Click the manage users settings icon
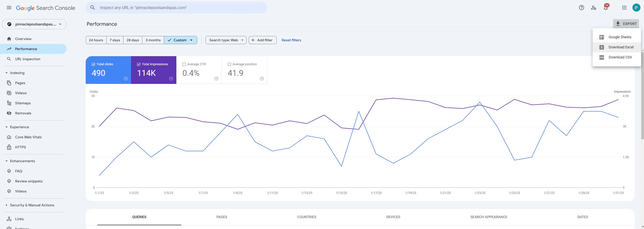 pyautogui.click(x=593, y=8)
